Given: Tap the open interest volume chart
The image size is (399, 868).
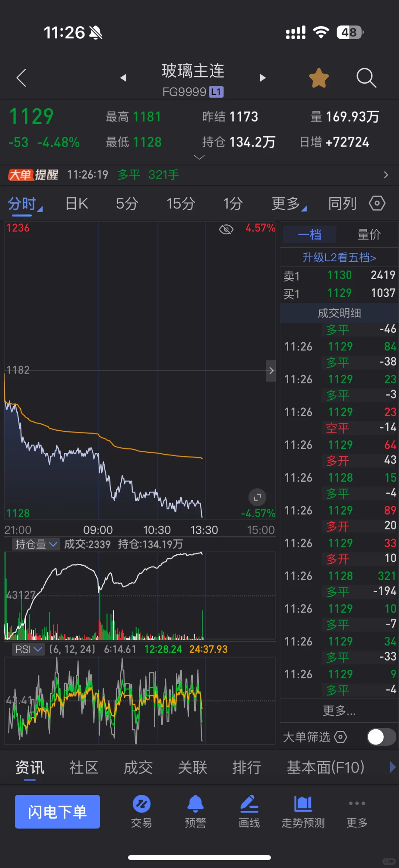Looking at the screenshot, I should [140, 595].
